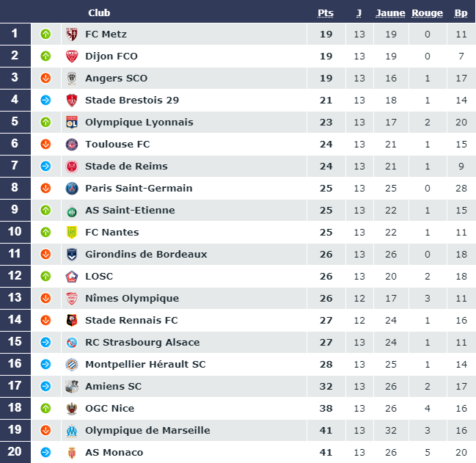The height and width of the screenshot is (463, 476).
Task: Select the rank 17 Amiens SC row number
Action: pos(15,387)
